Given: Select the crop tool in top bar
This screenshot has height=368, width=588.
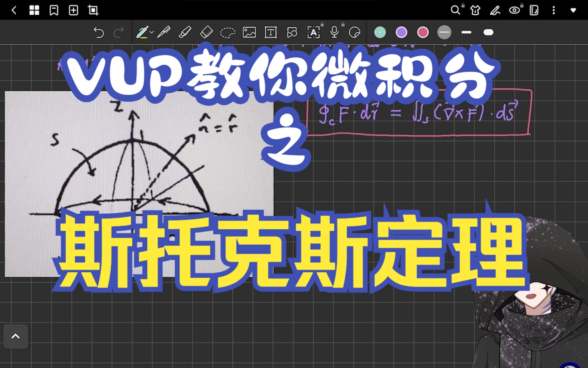Looking at the screenshot, I should coord(93,10).
